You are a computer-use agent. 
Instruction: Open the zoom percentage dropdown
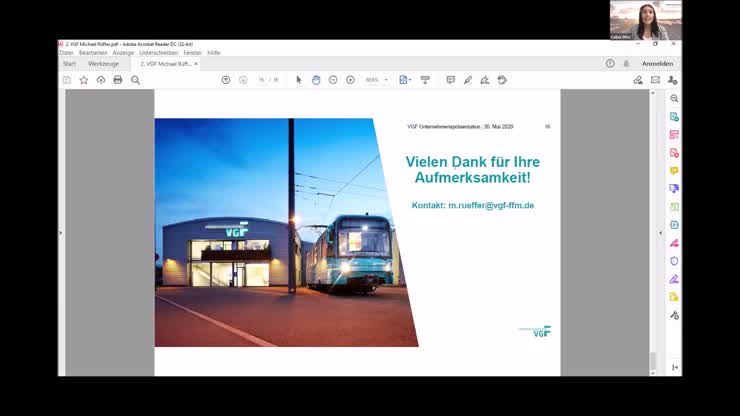click(386, 80)
